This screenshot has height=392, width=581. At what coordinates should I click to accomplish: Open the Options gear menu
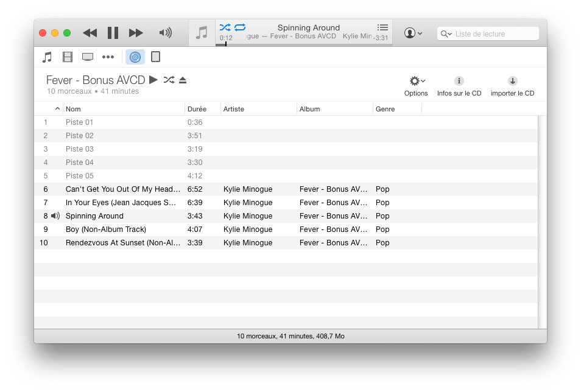pyautogui.click(x=416, y=86)
